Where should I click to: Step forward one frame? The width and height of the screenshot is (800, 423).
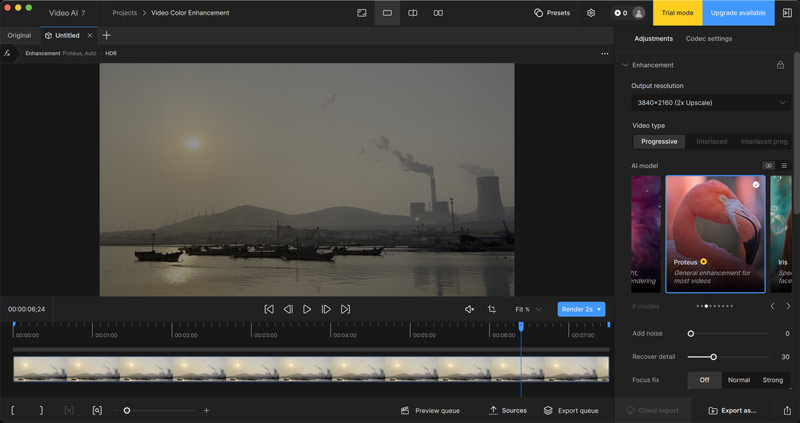pyautogui.click(x=326, y=309)
